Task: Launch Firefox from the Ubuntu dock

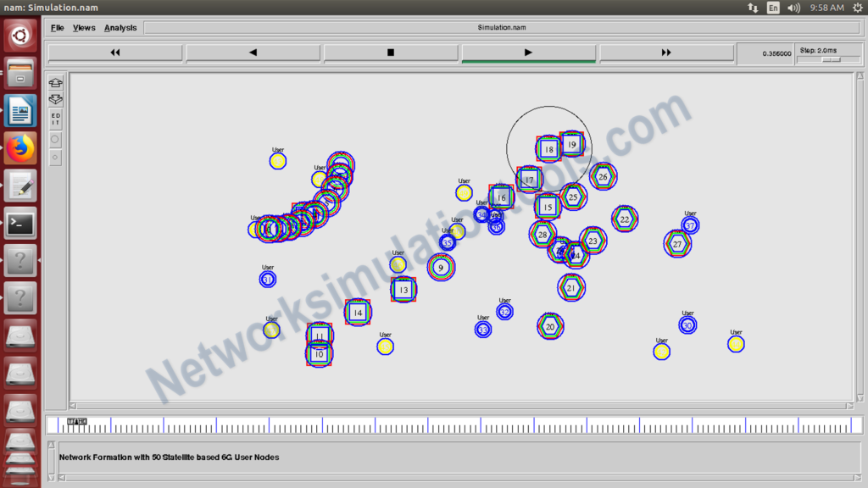Action: tap(19, 148)
